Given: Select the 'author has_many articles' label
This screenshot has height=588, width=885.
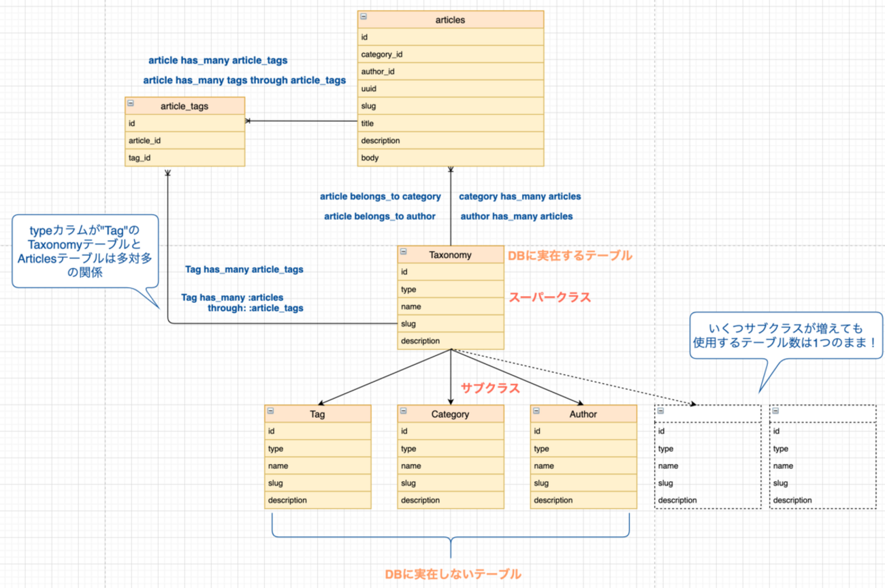Looking at the screenshot, I should tap(516, 216).
